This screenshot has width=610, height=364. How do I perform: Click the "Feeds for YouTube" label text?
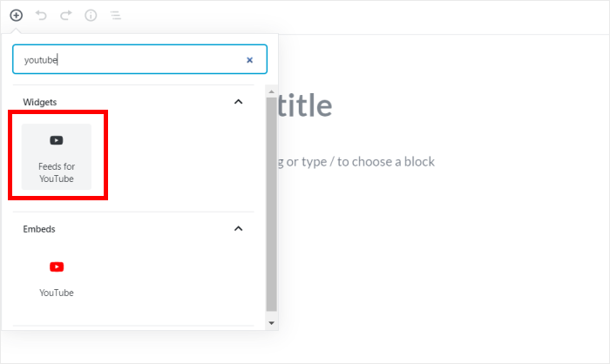coord(57,172)
